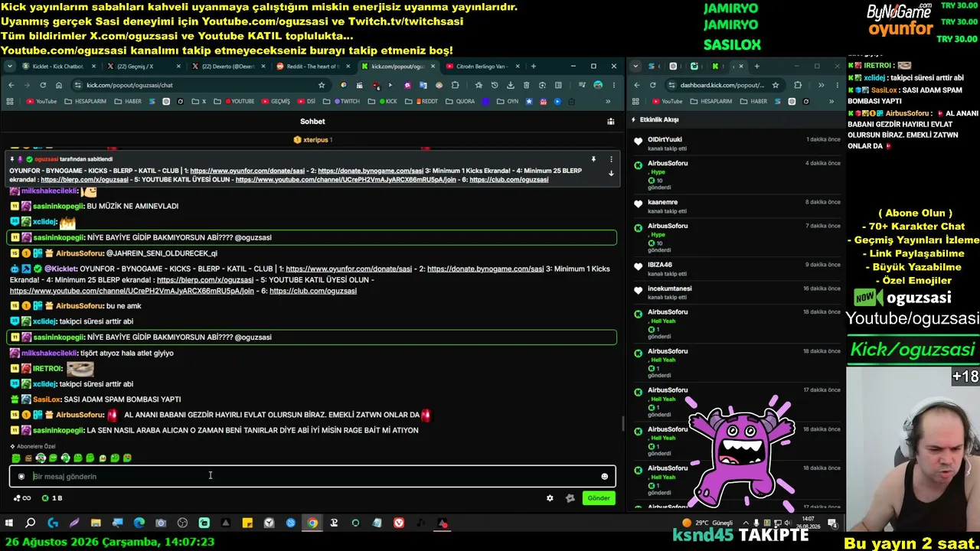Open a new tab in the chat browser window

coord(534,67)
